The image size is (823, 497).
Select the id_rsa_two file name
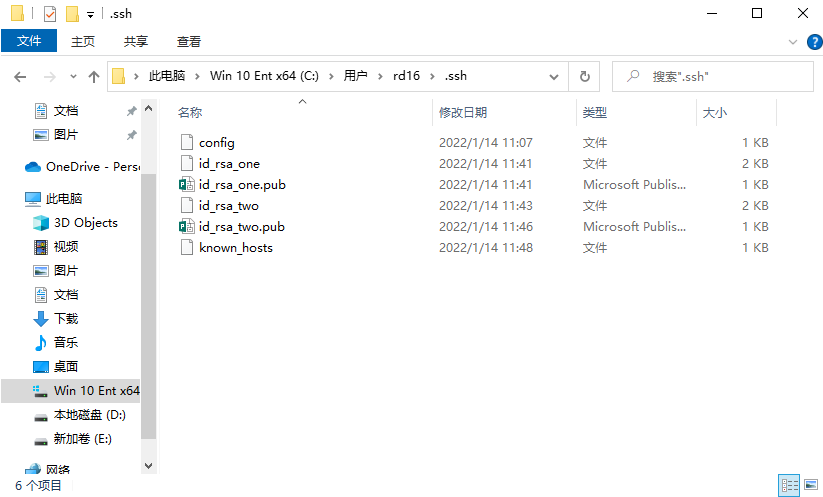[x=229, y=206]
